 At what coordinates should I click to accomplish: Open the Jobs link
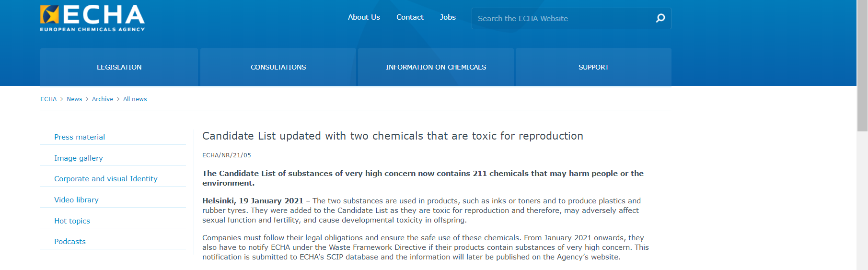tap(448, 17)
